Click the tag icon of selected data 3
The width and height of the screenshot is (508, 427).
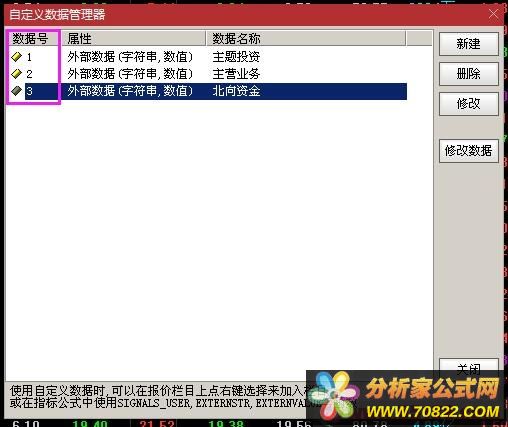point(16,91)
